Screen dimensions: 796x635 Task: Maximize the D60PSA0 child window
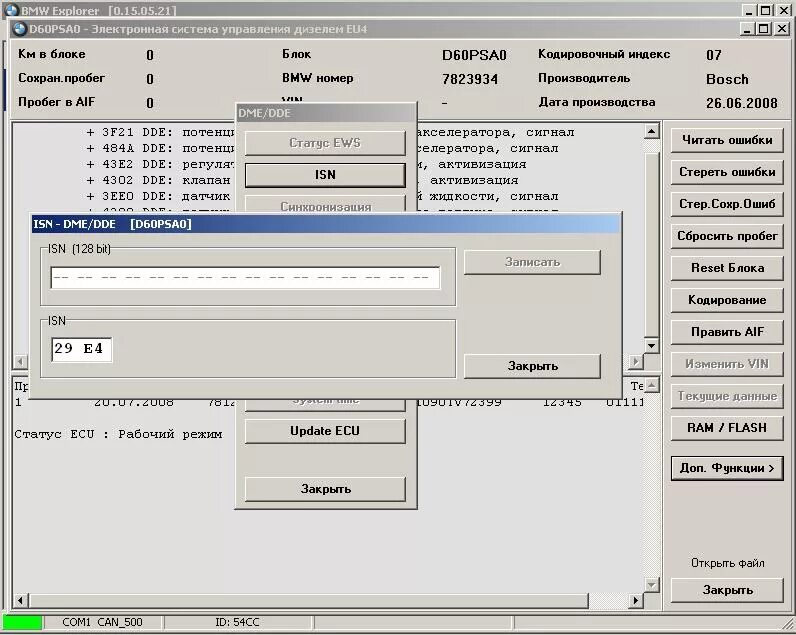[763, 29]
